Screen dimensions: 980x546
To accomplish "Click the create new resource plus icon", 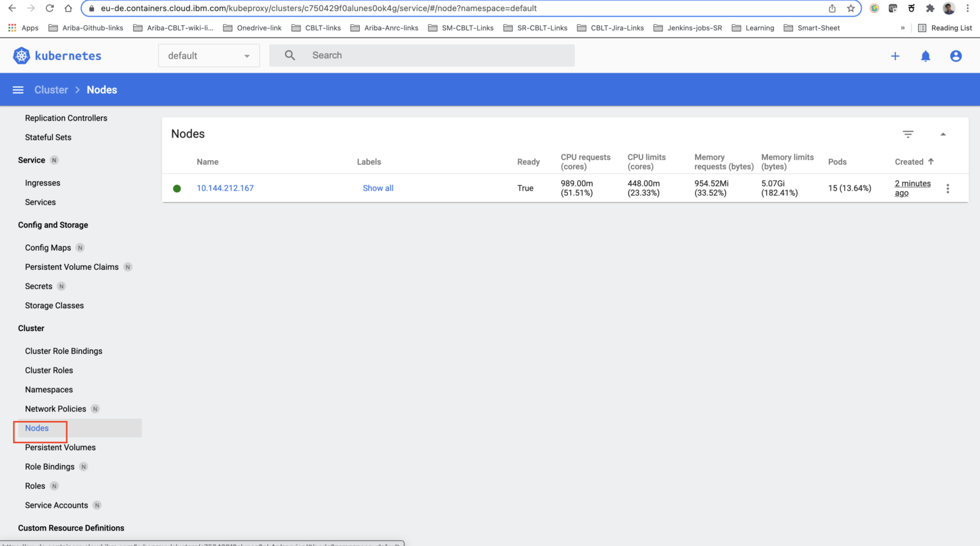I will pos(895,56).
